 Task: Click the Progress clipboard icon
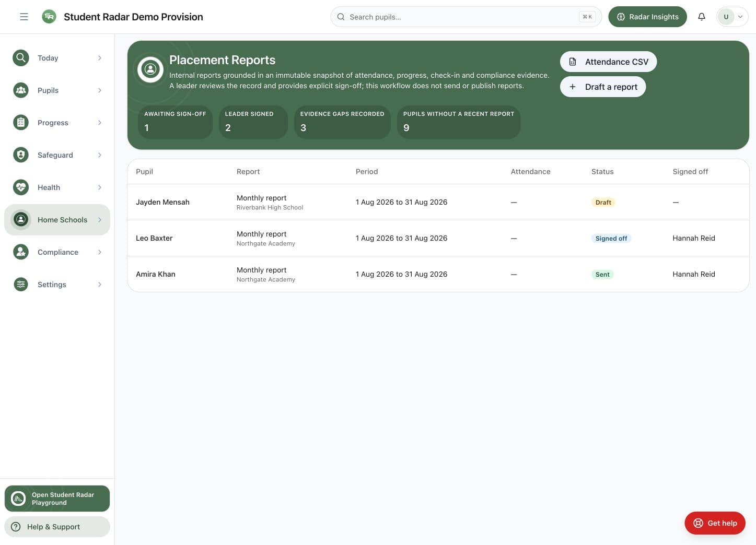(x=21, y=123)
